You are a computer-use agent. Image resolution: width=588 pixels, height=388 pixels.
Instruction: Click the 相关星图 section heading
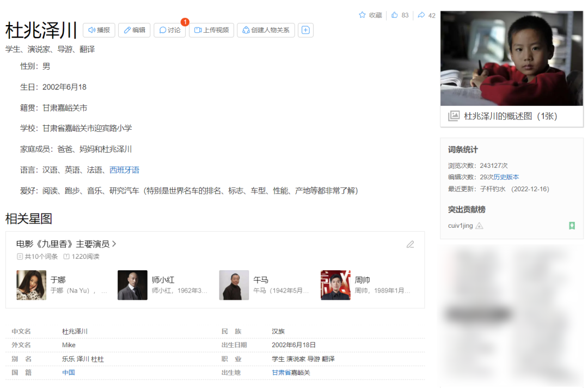29,219
